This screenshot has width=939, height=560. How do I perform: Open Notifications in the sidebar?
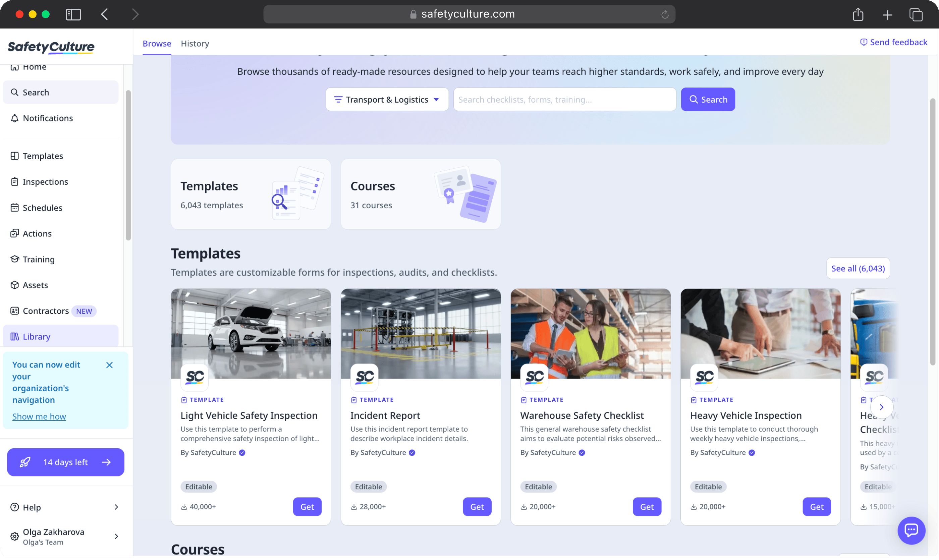click(x=60, y=118)
